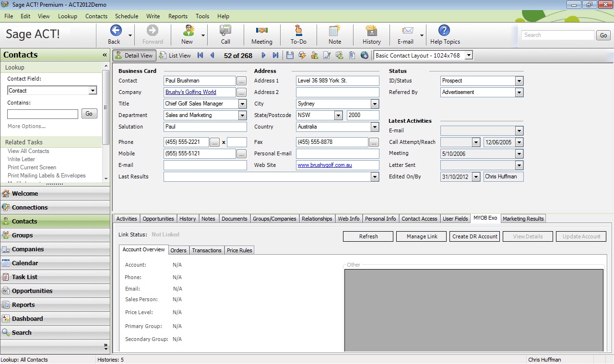The width and height of the screenshot is (614, 364).
Task: Click the save changes disk icon
Action: [290, 56]
